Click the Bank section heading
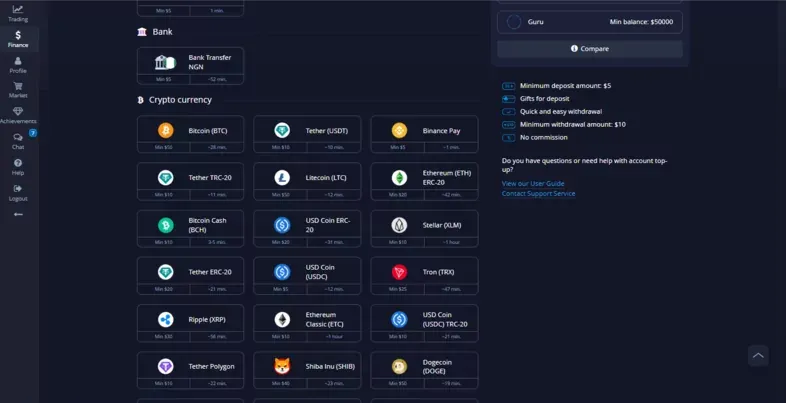786x403 pixels. pos(162,32)
